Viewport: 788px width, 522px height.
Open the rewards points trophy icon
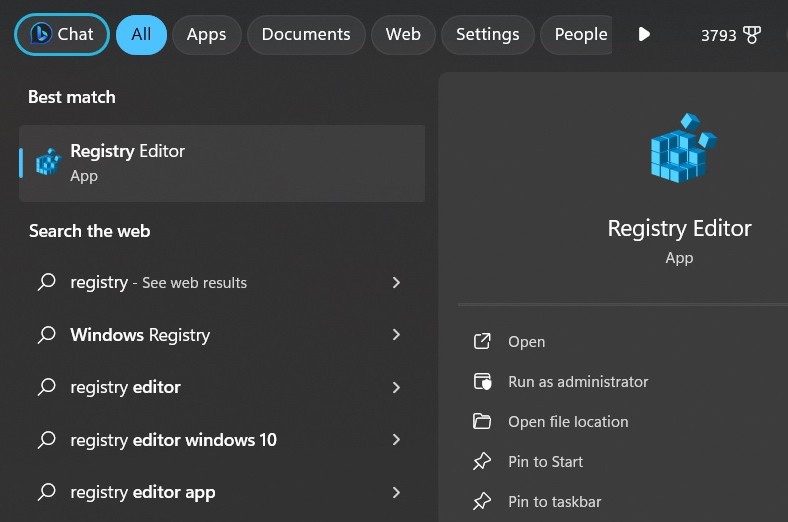[752, 35]
